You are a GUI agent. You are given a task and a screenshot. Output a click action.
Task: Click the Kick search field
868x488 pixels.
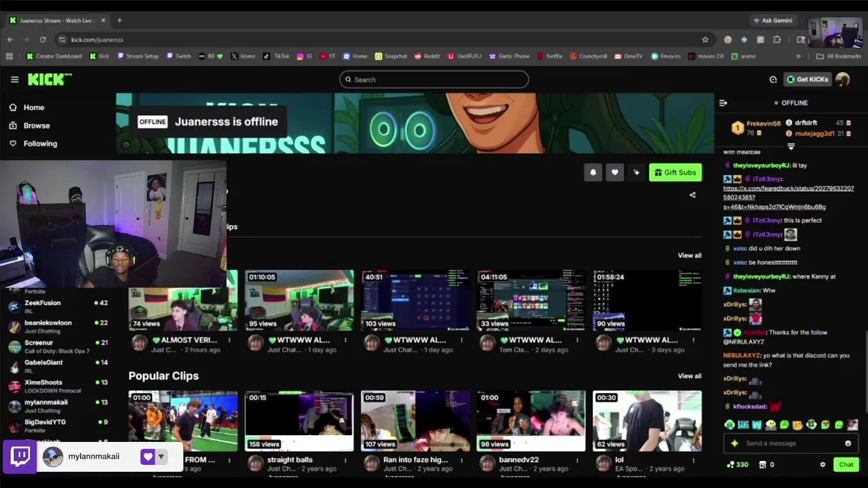coord(434,79)
